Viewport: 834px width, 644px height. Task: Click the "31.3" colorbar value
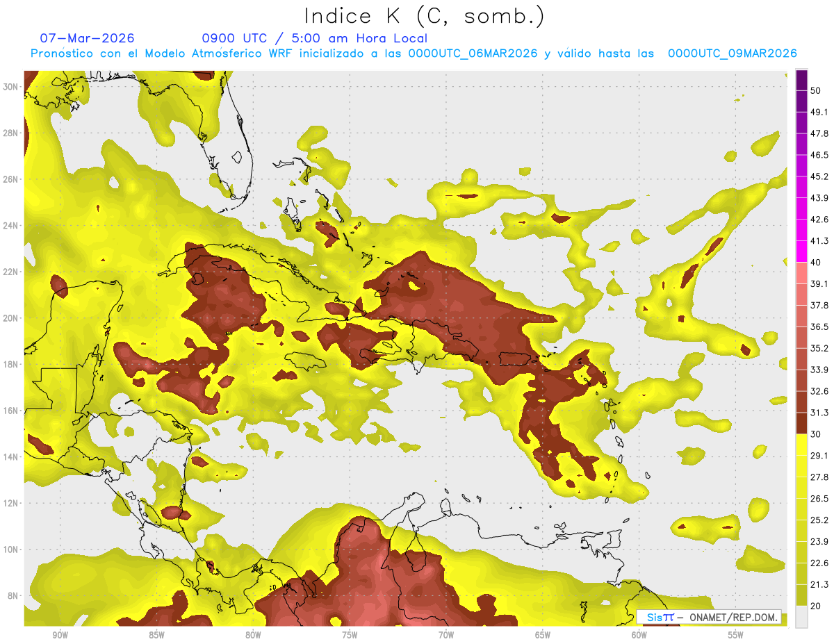(x=819, y=413)
